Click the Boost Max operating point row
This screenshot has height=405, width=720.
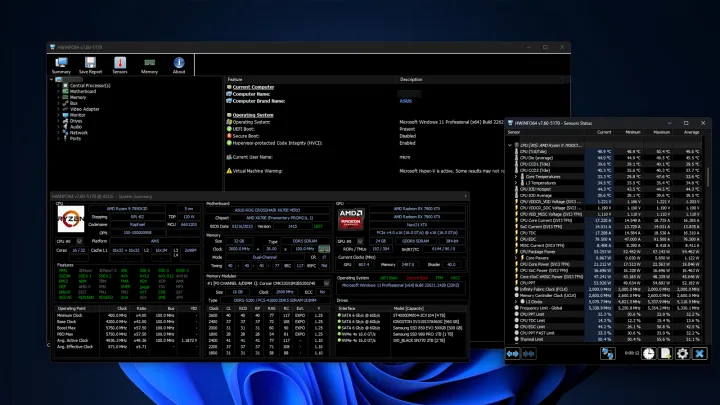(x=128, y=328)
